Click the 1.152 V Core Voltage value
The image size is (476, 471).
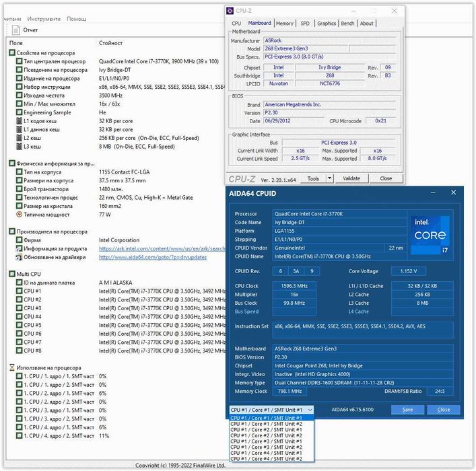coord(409,271)
